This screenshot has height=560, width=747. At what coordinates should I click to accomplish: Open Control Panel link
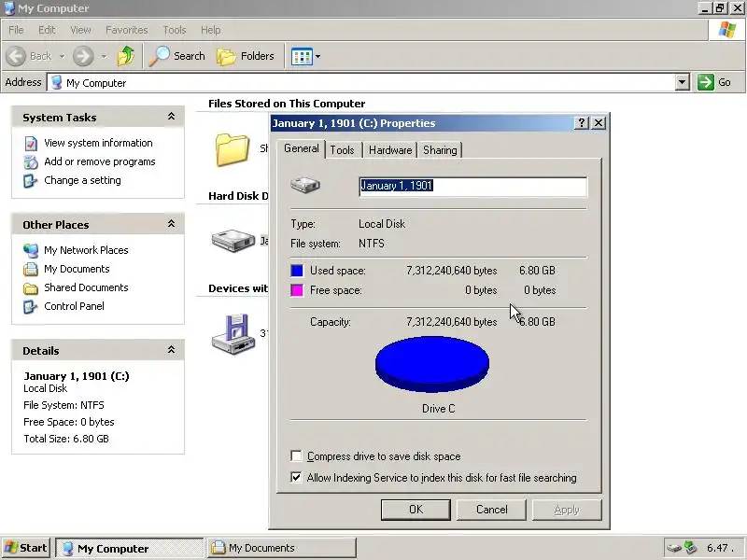click(x=74, y=306)
